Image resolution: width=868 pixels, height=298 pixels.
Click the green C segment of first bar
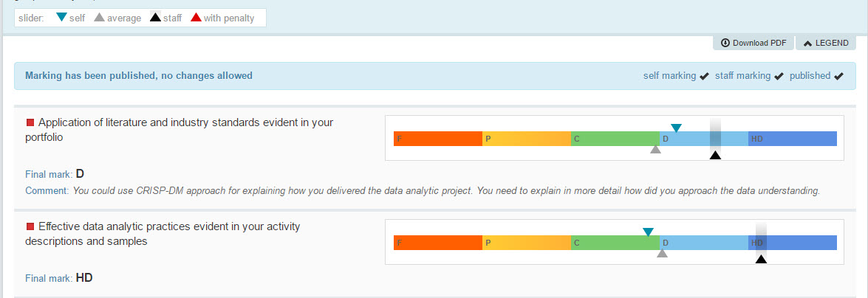click(615, 139)
